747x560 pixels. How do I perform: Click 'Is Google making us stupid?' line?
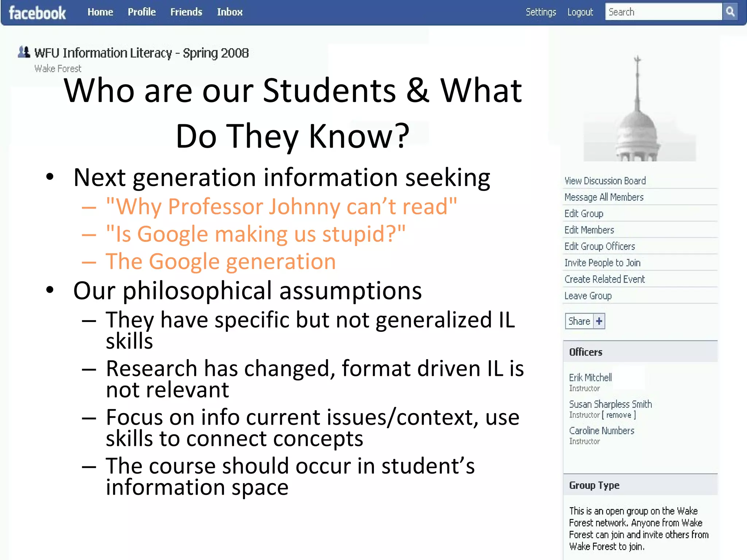(x=256, y=234)
